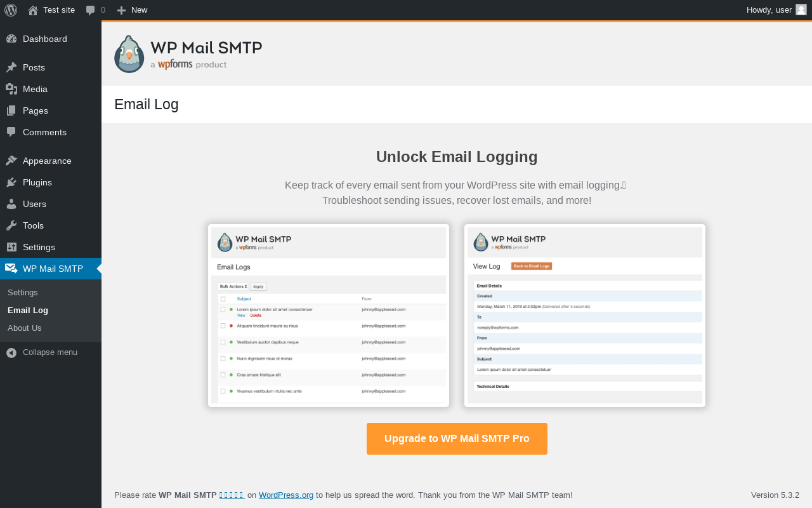This screenshot has width=812, height=508.
Task: Click the wpforms product tagline text
Action: tap(188, 64)
